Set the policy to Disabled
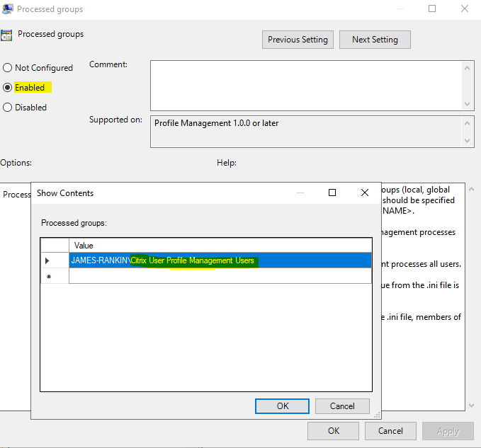The width and height of the screenshot is (481, 448). [8, 108]
